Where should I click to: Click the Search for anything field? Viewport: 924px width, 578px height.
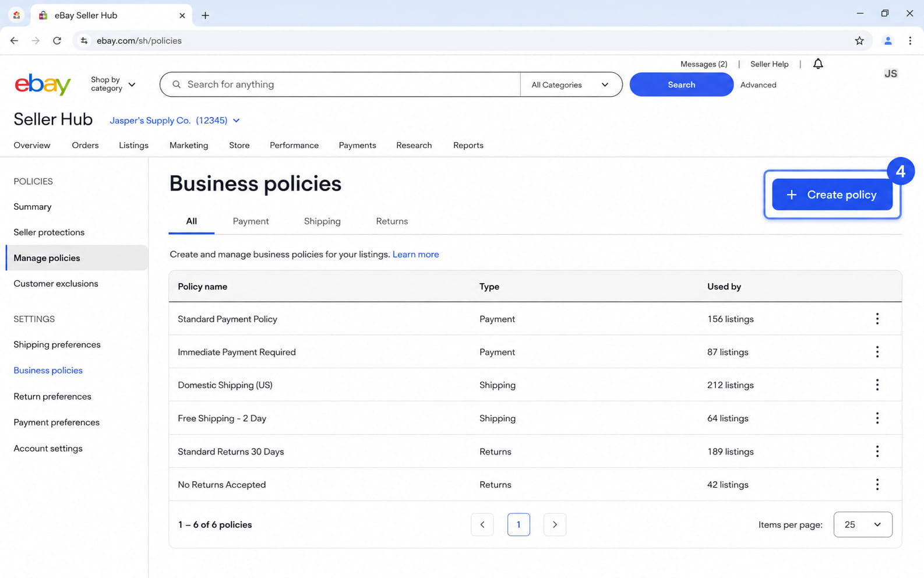pyautogui.click(x=340, y=84)
